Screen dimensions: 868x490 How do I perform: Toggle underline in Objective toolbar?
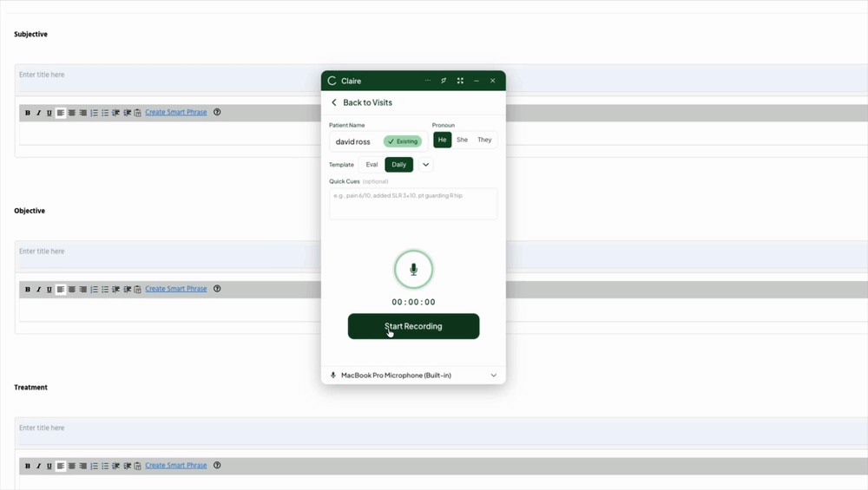49,290
